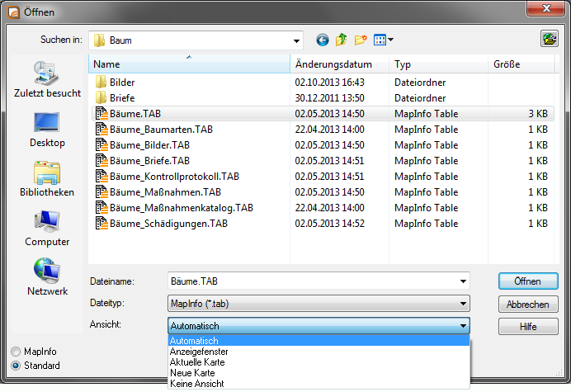Click the Bäume_Schädigungen.TAB file icon
571x392 pixels.
click(x=101, y=223)
